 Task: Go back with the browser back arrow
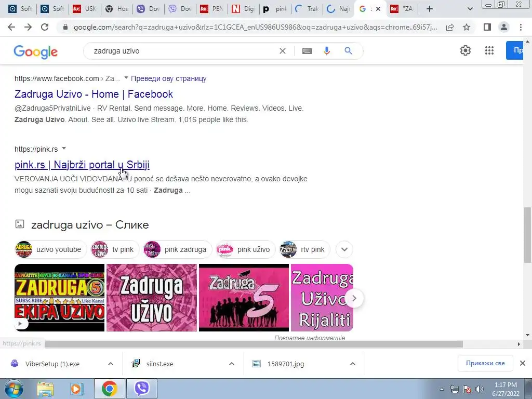[x=11, y=27]
